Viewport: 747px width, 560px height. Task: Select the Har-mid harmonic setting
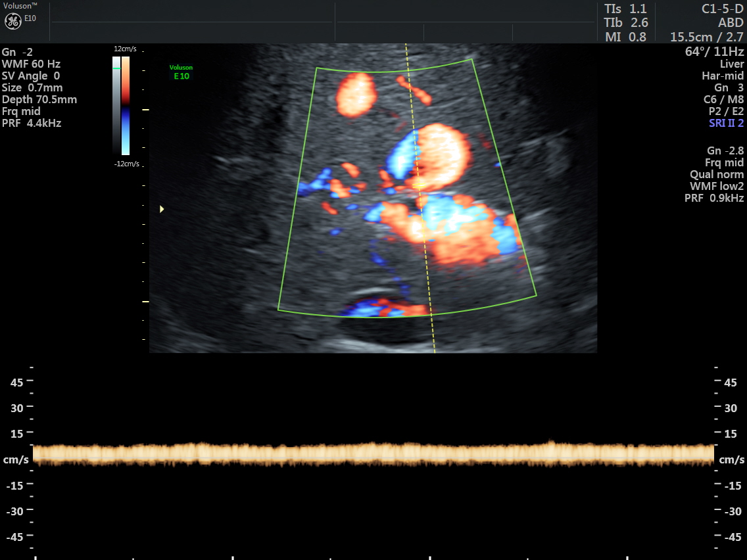[723, 76]
